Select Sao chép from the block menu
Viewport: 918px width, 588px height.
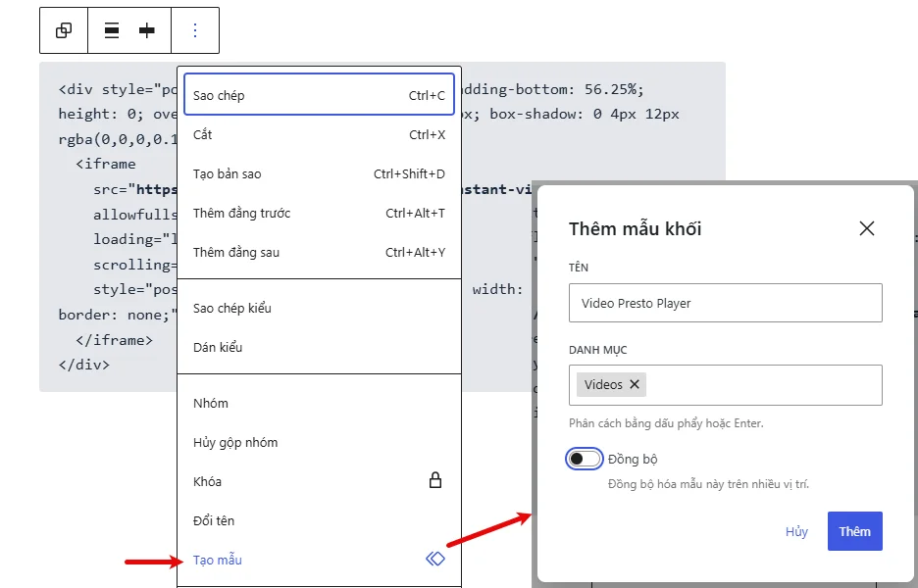point(319,95)
